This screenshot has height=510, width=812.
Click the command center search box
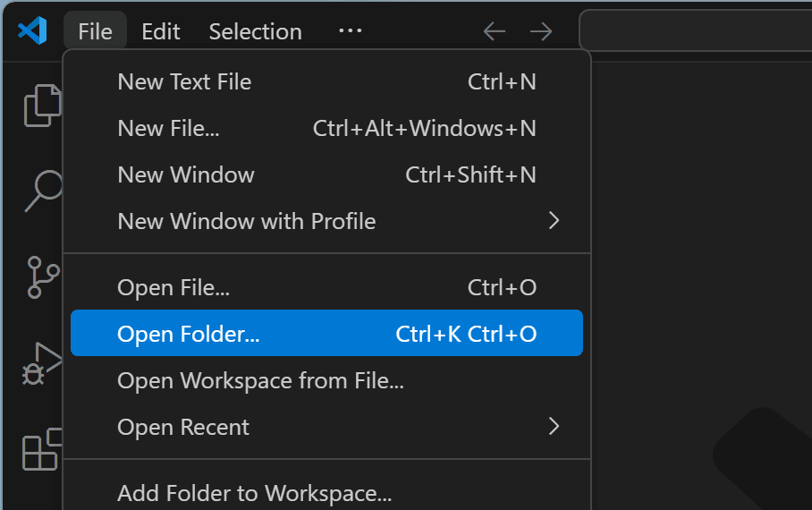click(x=696, y=30)
